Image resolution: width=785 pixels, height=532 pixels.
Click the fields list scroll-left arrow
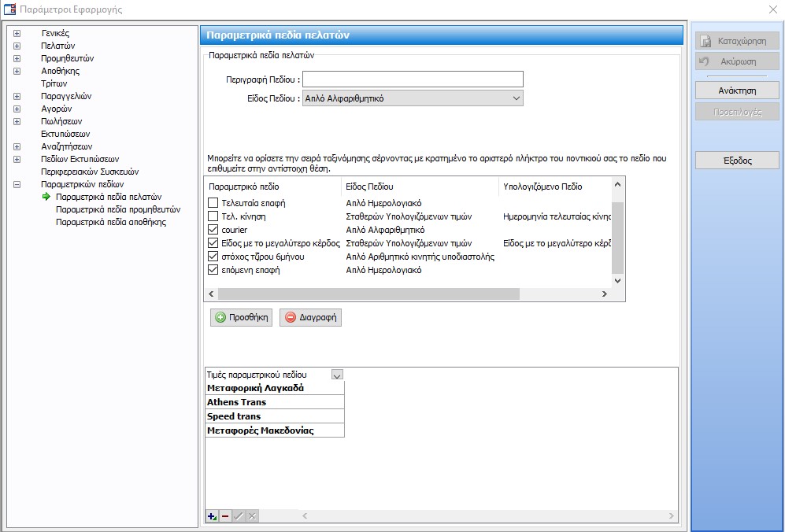coord(211,294)
